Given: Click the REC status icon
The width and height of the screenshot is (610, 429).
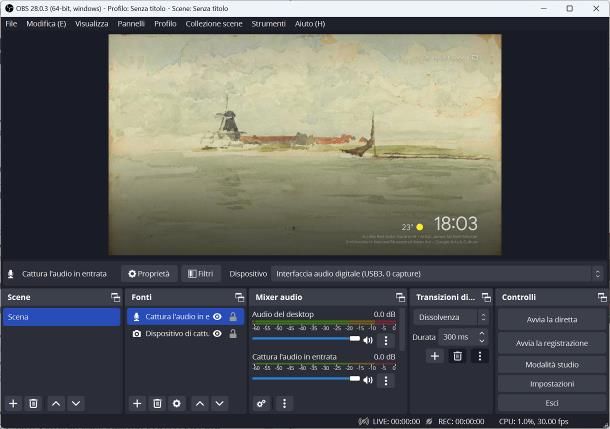Looking at the screenshot, I should pyautogui.click(x=429, y=421).
